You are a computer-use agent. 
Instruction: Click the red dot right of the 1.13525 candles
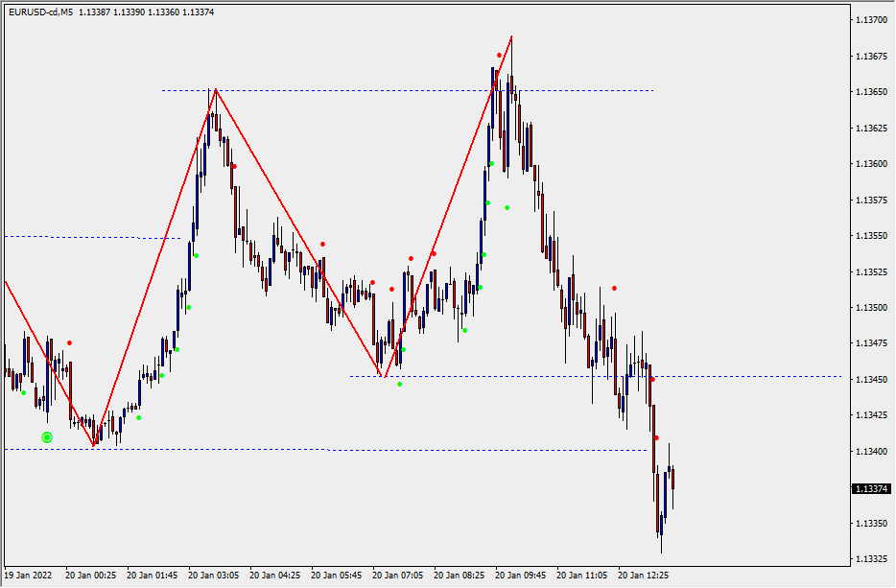coord(615,288)
